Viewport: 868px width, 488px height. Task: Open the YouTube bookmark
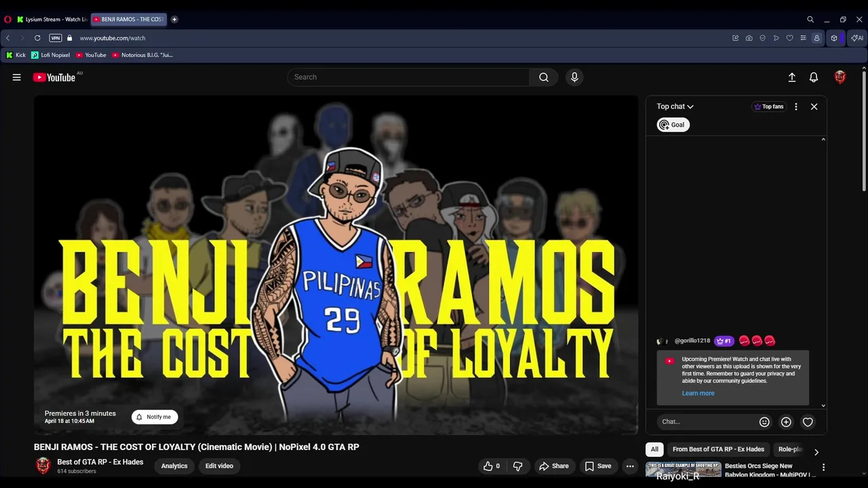91,55
